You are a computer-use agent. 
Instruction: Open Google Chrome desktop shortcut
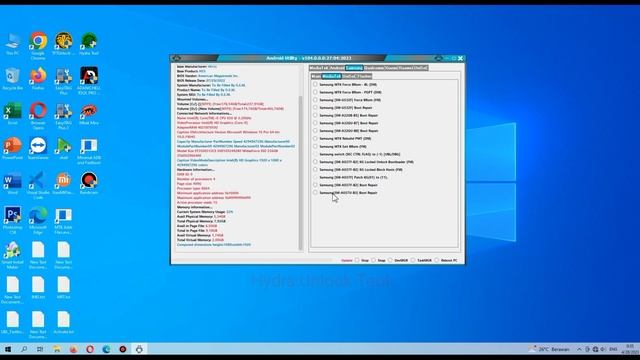click(38, 45)
